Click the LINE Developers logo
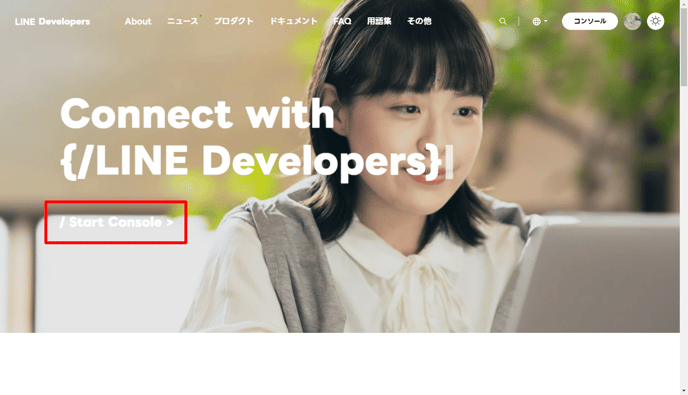Image resolution: width=688 pixels, height=395 pixels. (52, 22)
